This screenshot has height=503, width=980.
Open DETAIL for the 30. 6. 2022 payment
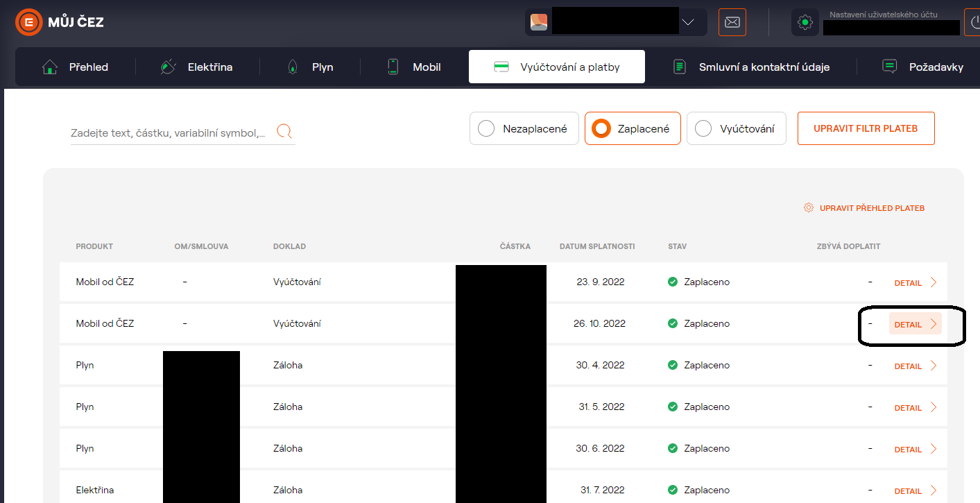pos(915,449)
